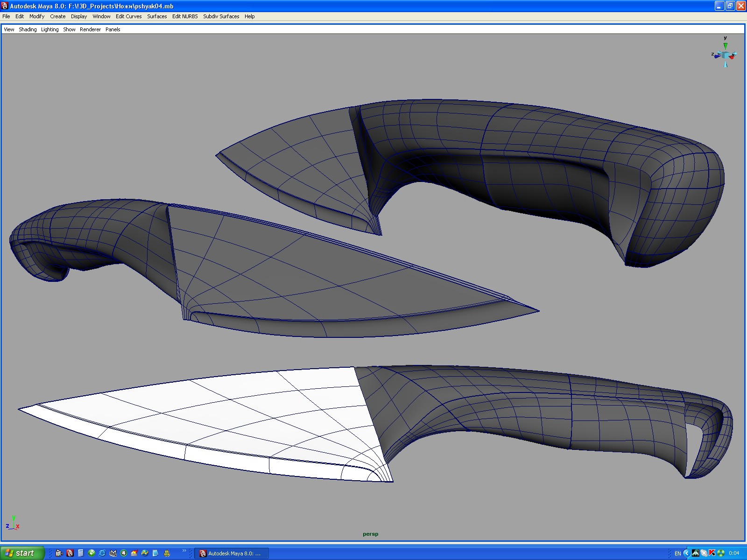Screen dimensions: 747x560
Task: Open the Shading menu in the viewport panel
Action: point(28,29)
